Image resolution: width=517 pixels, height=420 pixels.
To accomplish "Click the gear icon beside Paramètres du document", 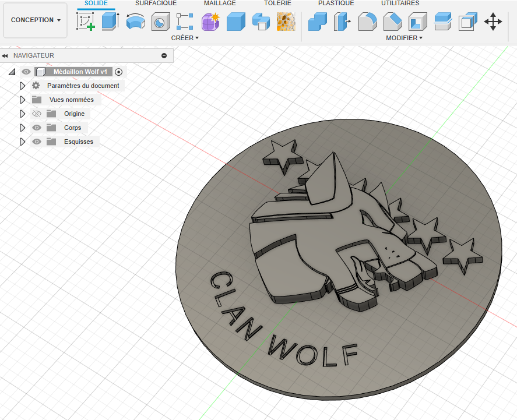I will [x=36, y=86].
